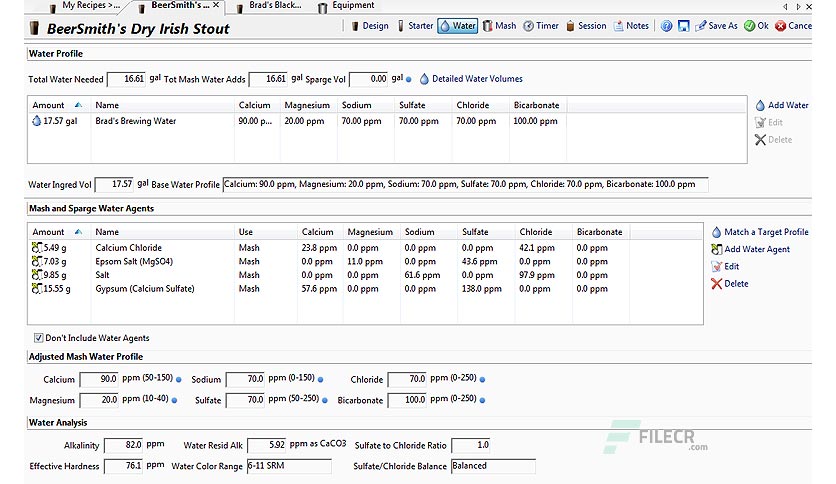
Task: Select Calcium Chloride agent row
Action: point(365,248)
